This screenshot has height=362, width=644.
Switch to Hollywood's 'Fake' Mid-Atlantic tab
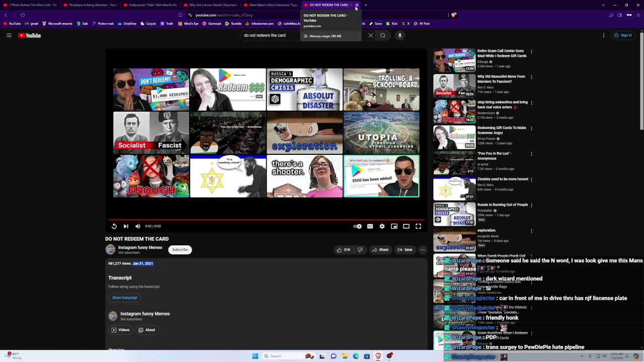coord(149,5)
